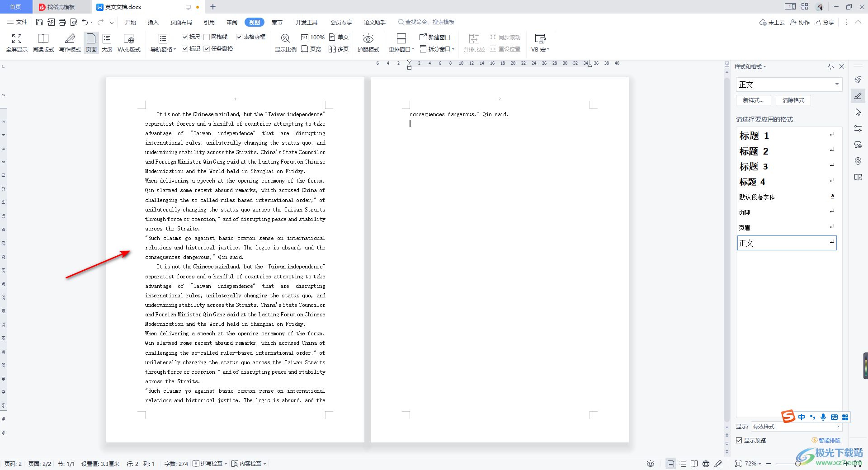Open the collaboration button
The height and width of the screenshot is (470, 868).
tap(800, 22)
